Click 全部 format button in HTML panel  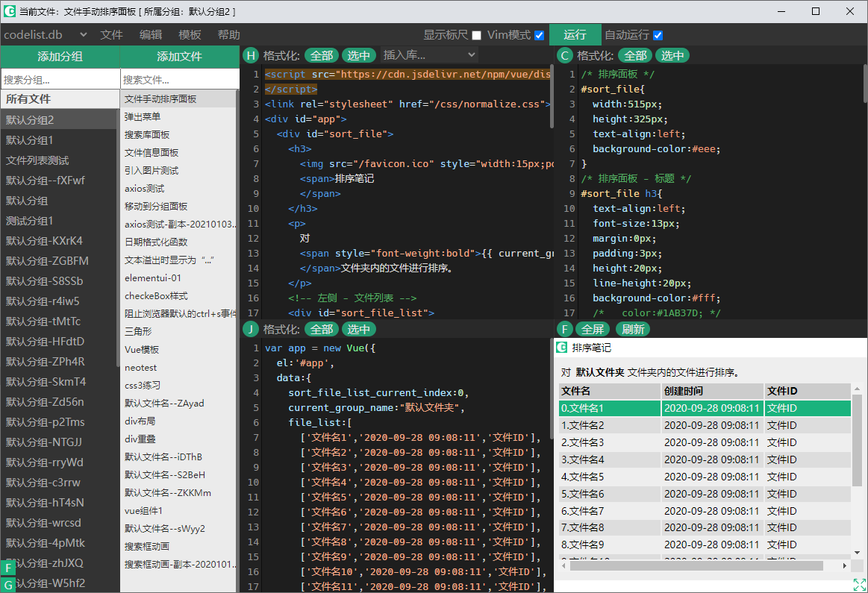coord(322,55)
